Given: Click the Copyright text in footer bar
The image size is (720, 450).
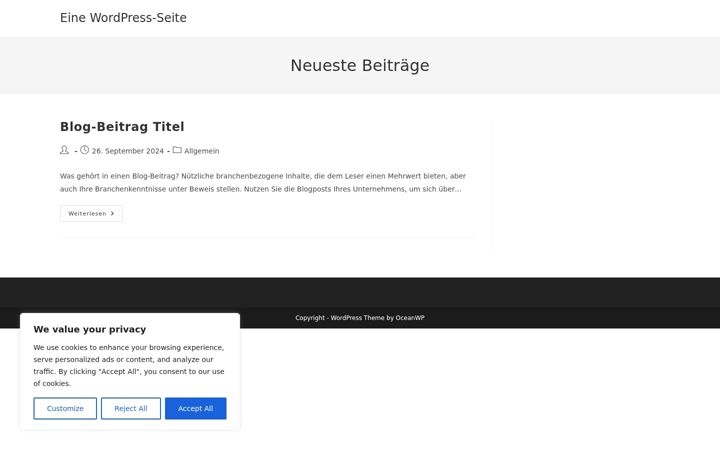Looking at the screenshot, I should (310, 318).
